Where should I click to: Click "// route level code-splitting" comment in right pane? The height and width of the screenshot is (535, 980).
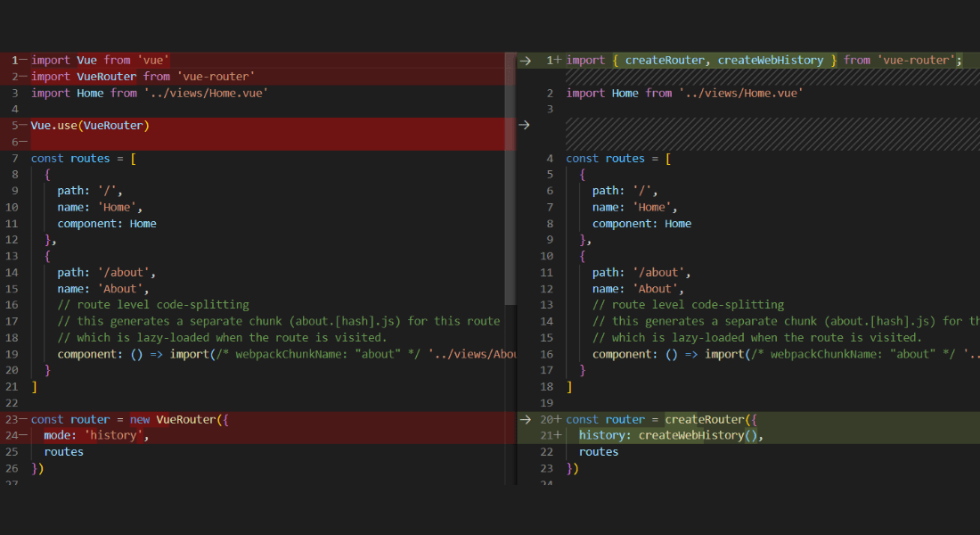pos(688,305)
